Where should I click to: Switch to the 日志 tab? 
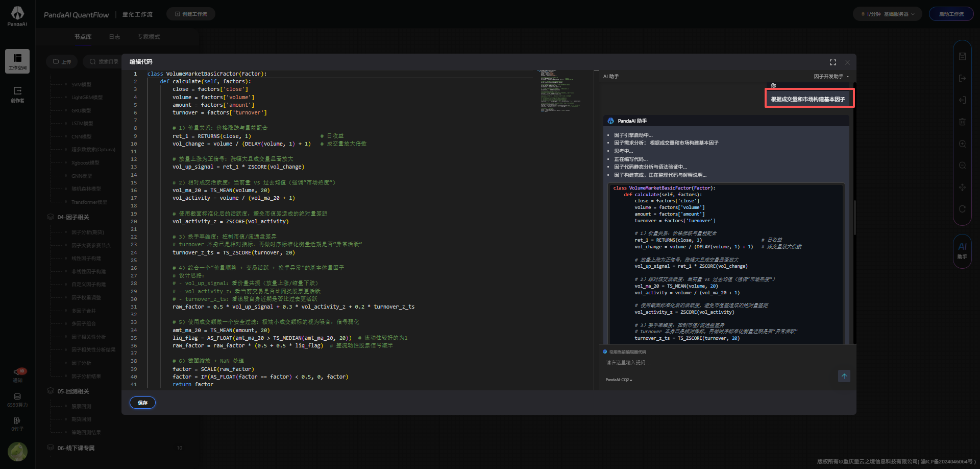point(114,37)
